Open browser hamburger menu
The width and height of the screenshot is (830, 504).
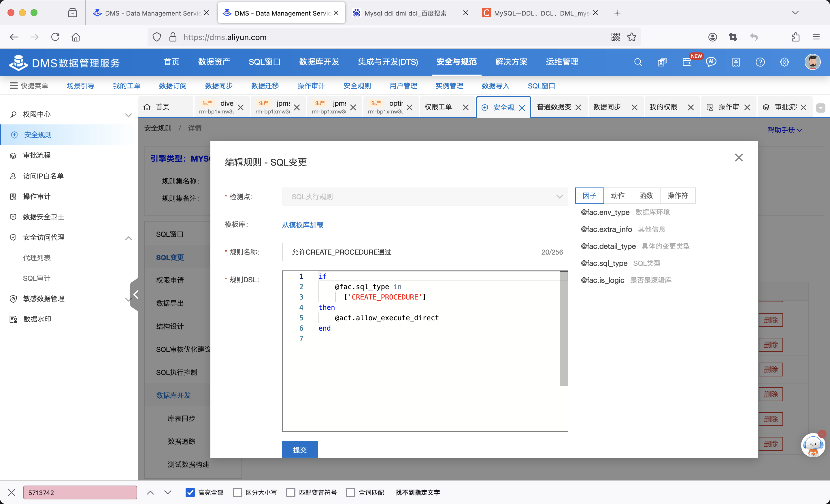coord(816,37)
